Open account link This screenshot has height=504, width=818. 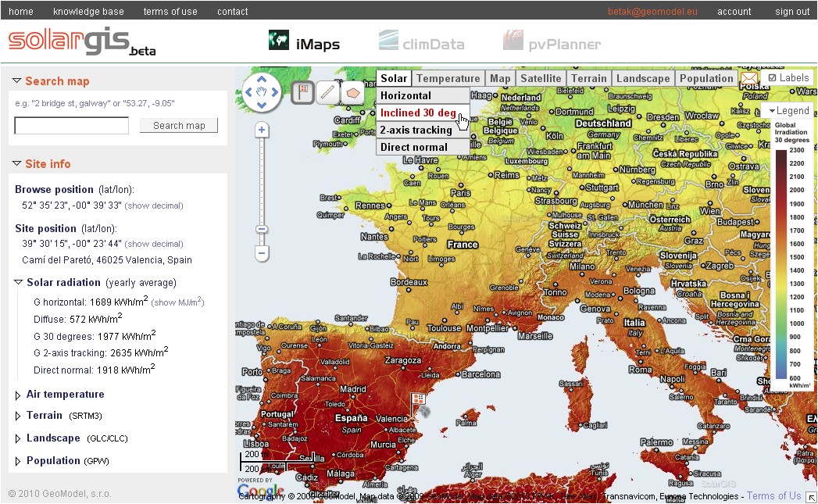pyautogui.click(x=734, y=12)
